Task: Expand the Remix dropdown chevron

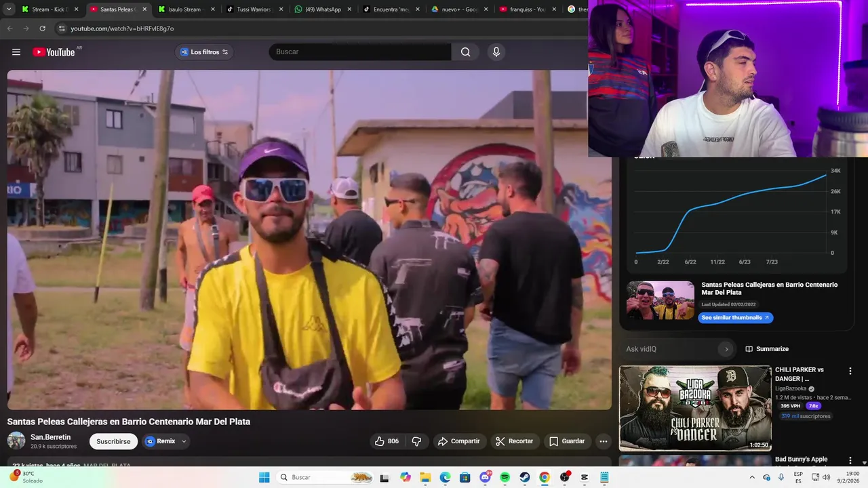Action: pos(184,441)
